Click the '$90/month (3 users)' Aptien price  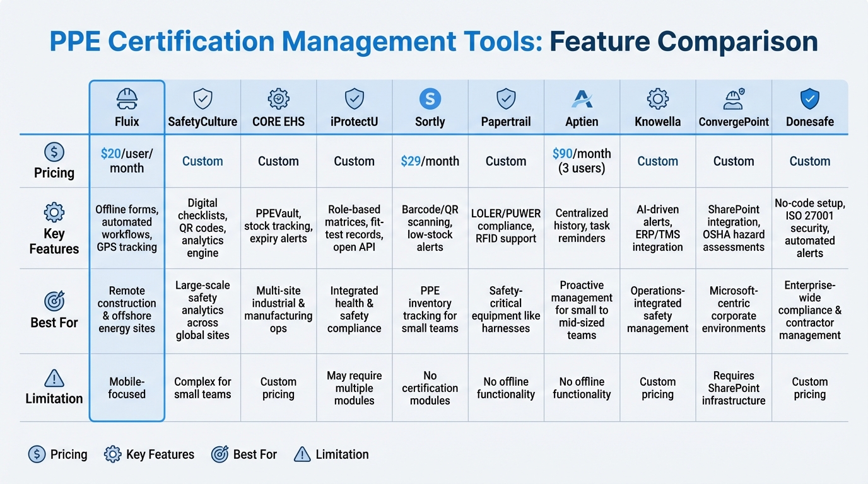pyautogui.click(x=582, y=161)
